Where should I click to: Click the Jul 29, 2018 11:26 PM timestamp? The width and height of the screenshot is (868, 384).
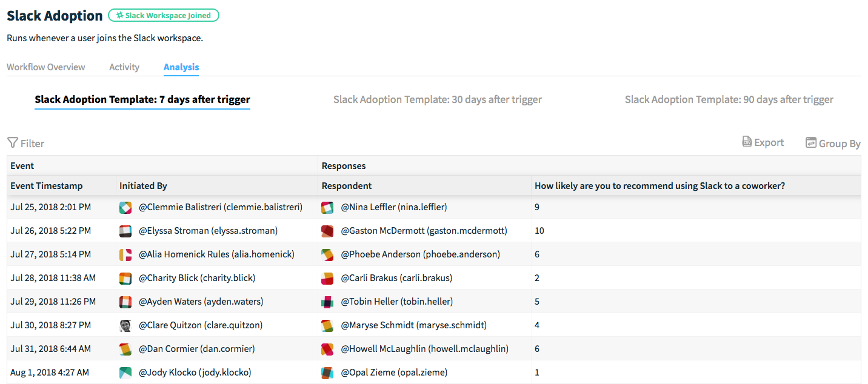coord(53,302)
